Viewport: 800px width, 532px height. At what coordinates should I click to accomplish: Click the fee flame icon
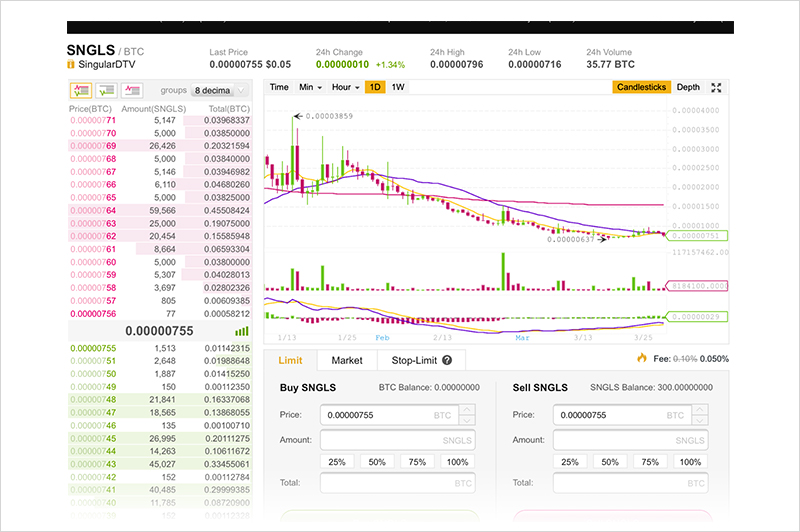tap(642, 358)
